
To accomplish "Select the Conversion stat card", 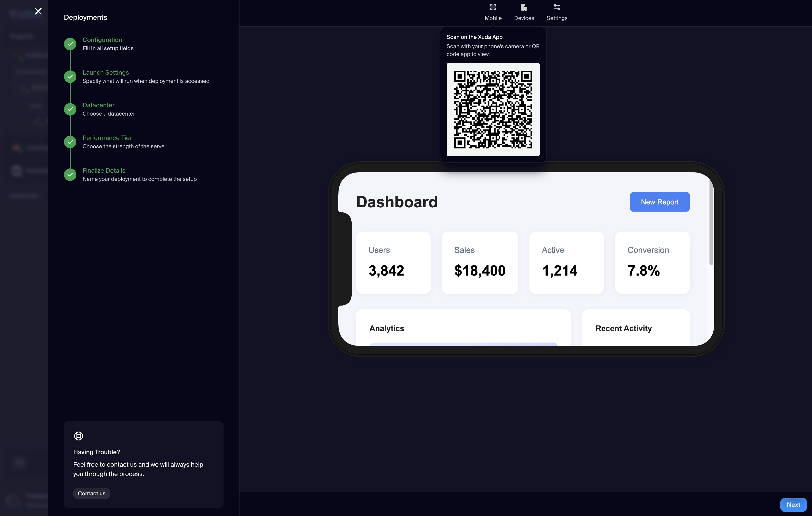I will [652, 262].
